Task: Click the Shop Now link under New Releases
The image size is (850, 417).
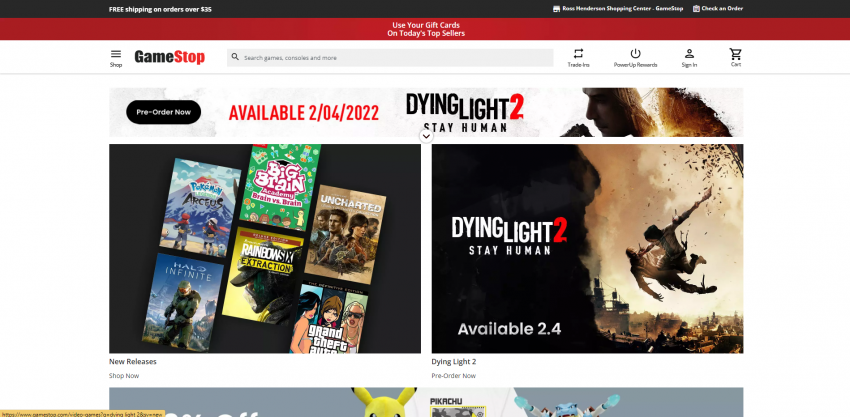Action: [124, 376]
